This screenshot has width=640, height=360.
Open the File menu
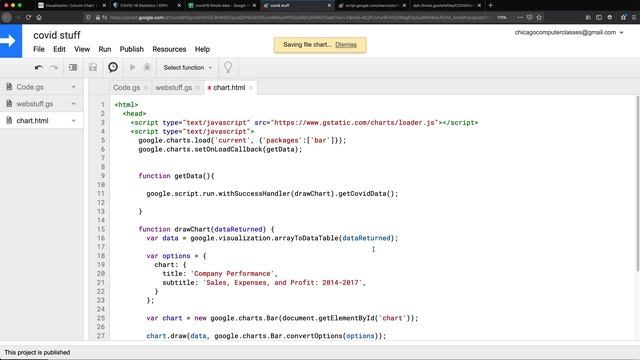pos(39,49)
